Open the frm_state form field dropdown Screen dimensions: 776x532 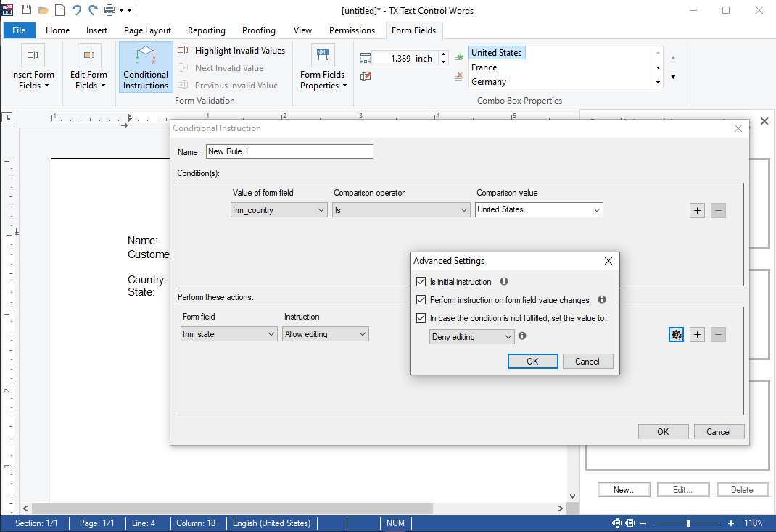229,334
